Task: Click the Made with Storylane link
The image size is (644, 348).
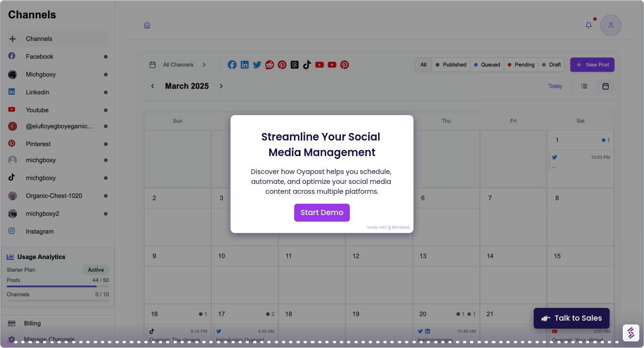Action: pyautogui.click(x=388, y=227)
